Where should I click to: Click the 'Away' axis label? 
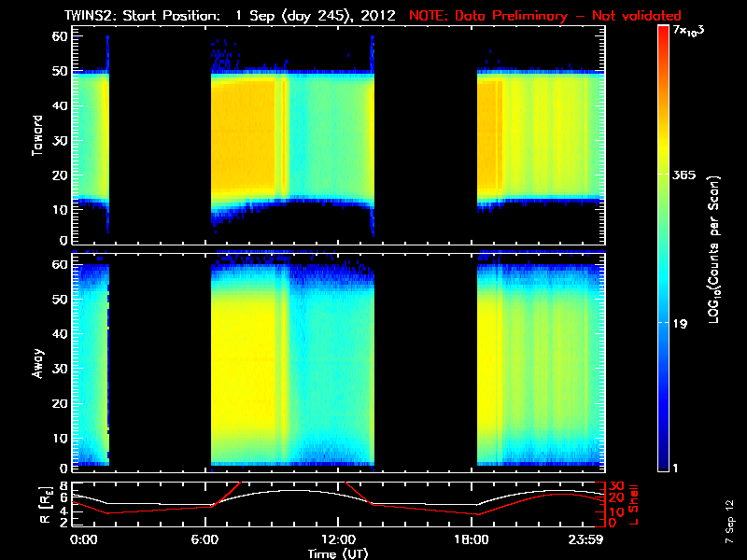coord(37,363)
